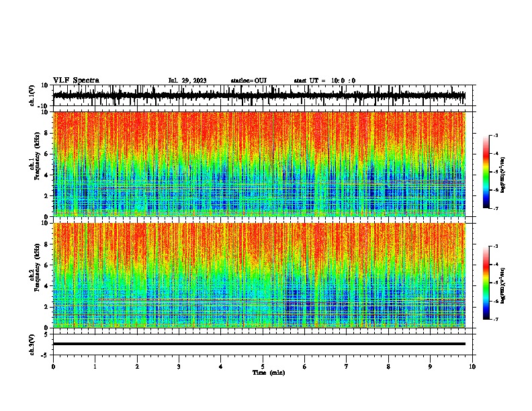The height and width of the screenshot is (411, 532).
Task: Click the "-7" label on ch.1 color bar
Action: click(x=495, y=208)
